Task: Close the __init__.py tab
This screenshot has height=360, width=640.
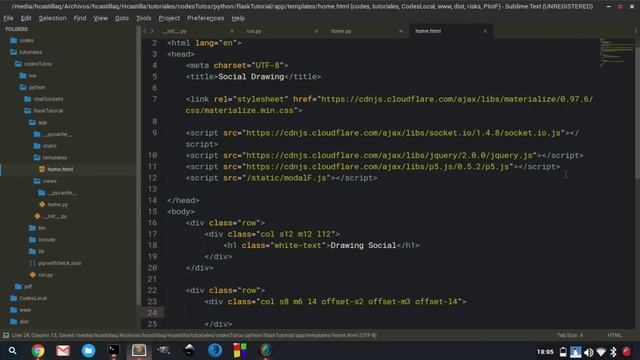Action: click(x=232, y=31)
